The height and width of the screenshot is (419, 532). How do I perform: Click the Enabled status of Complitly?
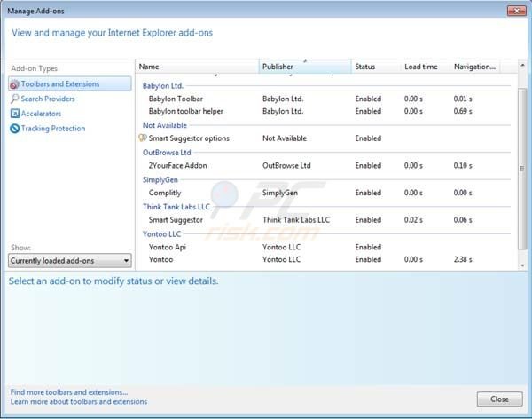[368, 193]
